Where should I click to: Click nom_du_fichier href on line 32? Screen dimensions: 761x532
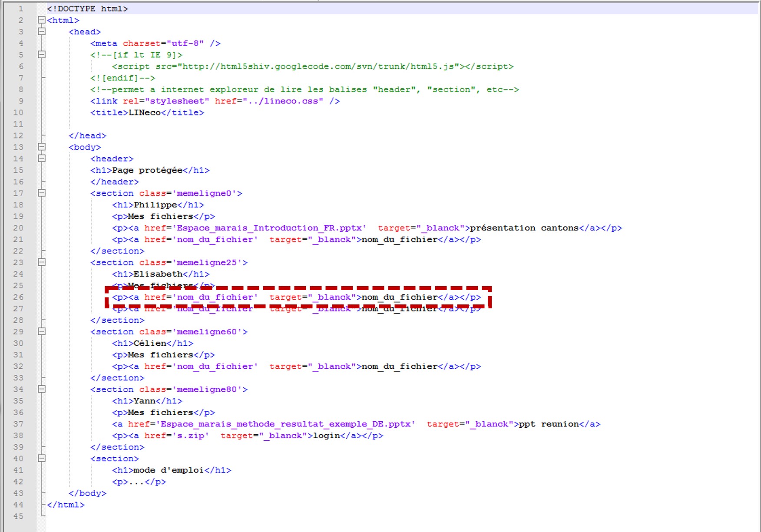215,366
